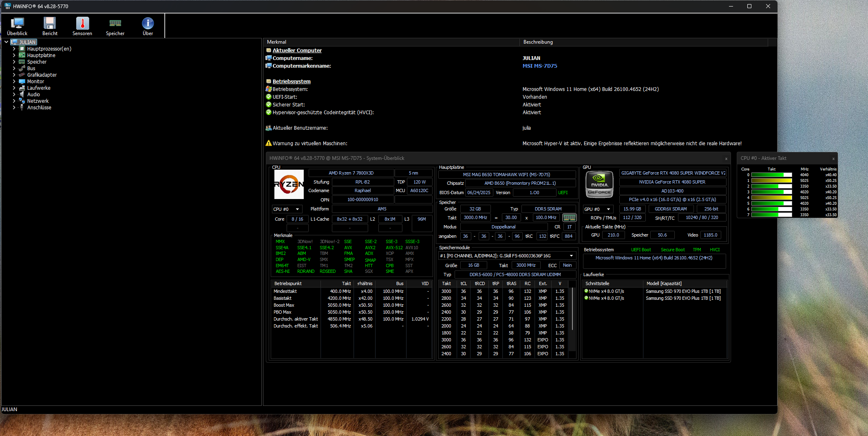
Task: Click the MSI MS-7D75 brand name link
Action: point(540,66)
